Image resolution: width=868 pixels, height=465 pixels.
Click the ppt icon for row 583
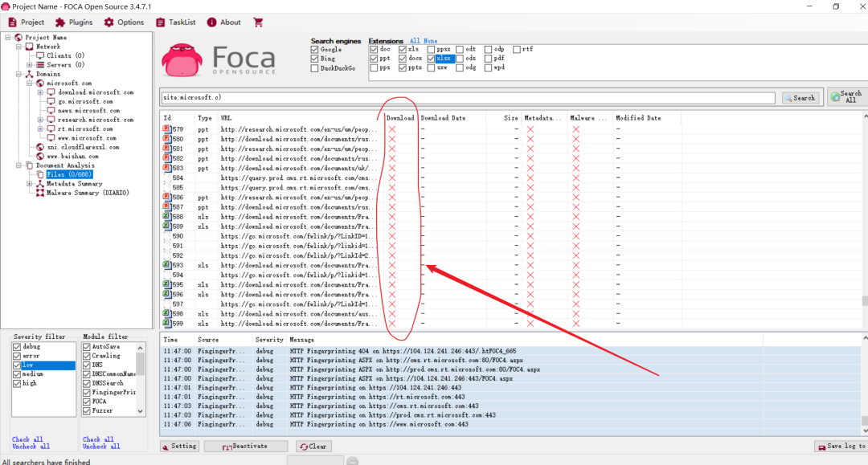166,168
